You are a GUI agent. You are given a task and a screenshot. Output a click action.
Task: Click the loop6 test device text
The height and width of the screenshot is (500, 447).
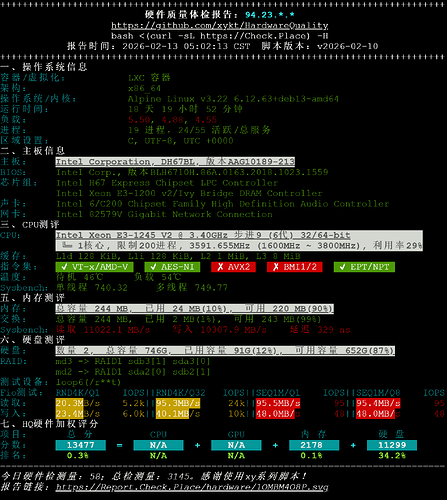pyautogui.click(x=89, y=382)
